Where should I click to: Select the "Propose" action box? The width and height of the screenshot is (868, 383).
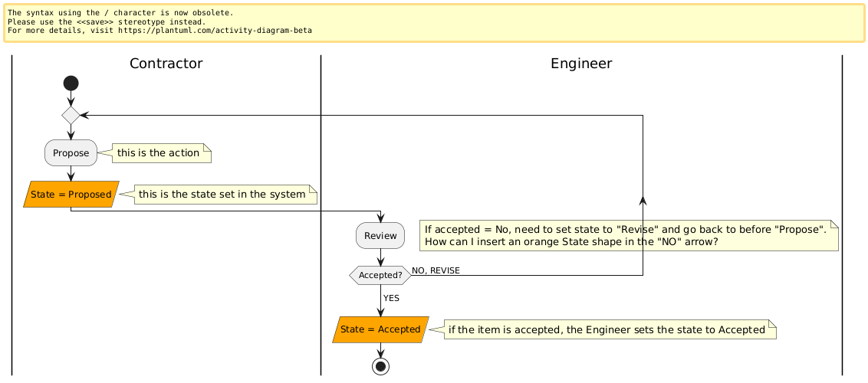[x=71, y=153]
